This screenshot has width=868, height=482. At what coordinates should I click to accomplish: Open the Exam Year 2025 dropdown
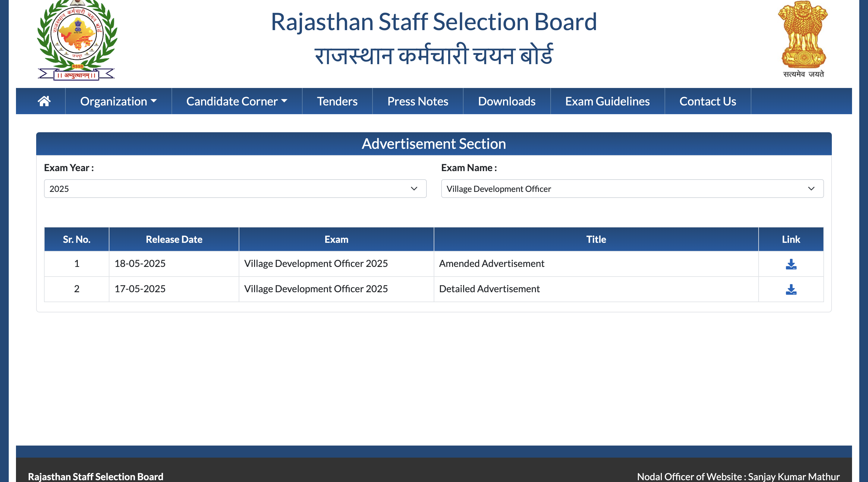click(235, 189)
